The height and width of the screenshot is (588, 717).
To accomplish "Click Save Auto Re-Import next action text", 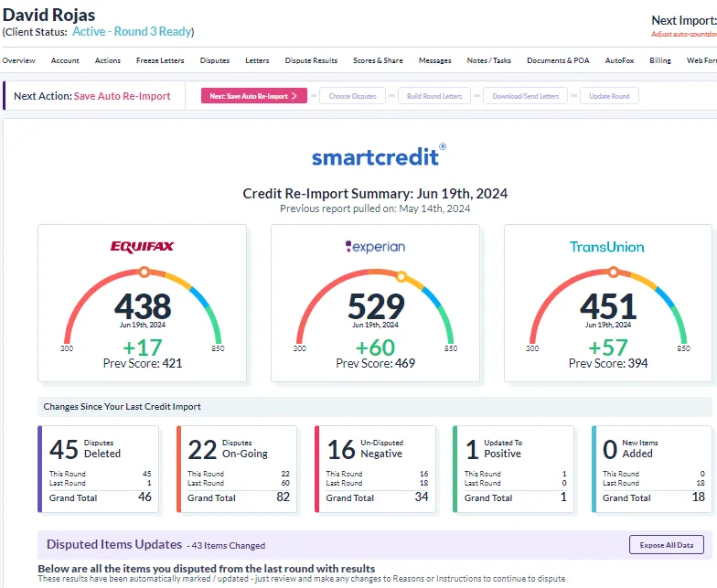I will [x=123, y=96].
